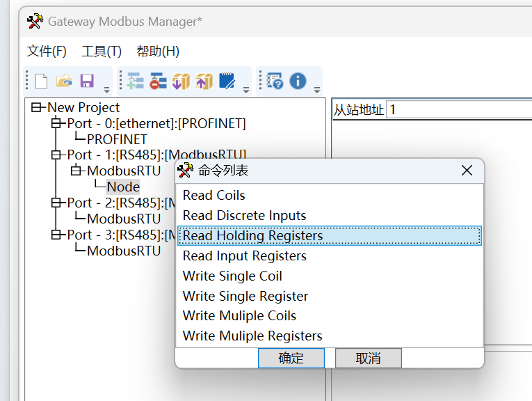Click the command list dialog title icon
This screenshot has height=401, width=532.
pyautogui.click(x=185, y=170)
